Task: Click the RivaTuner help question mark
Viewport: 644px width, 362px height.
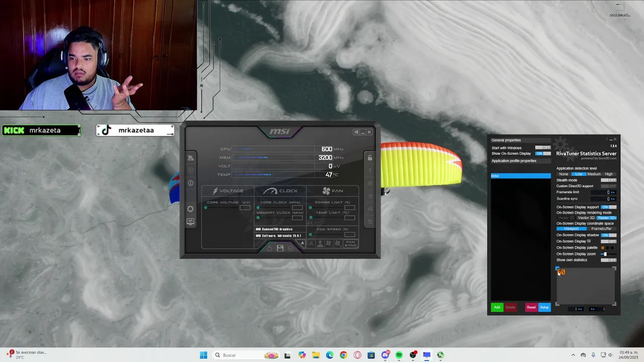Action: tap(606, 139)
